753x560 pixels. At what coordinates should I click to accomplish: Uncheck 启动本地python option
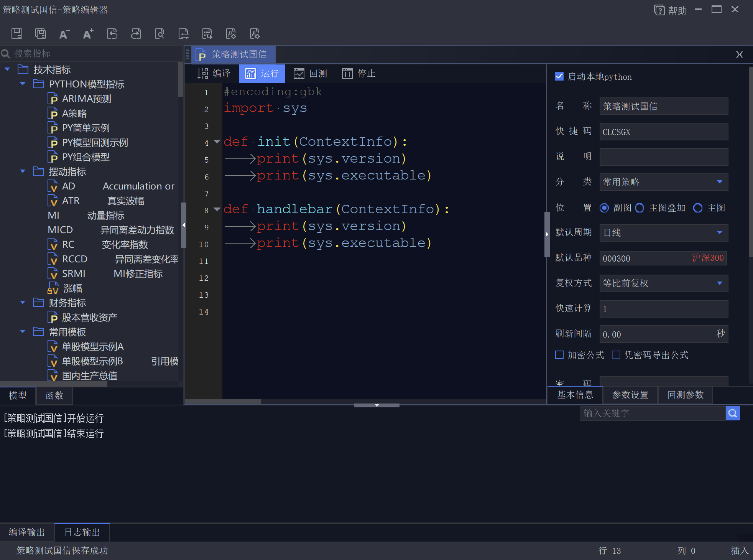click(559, 76)
